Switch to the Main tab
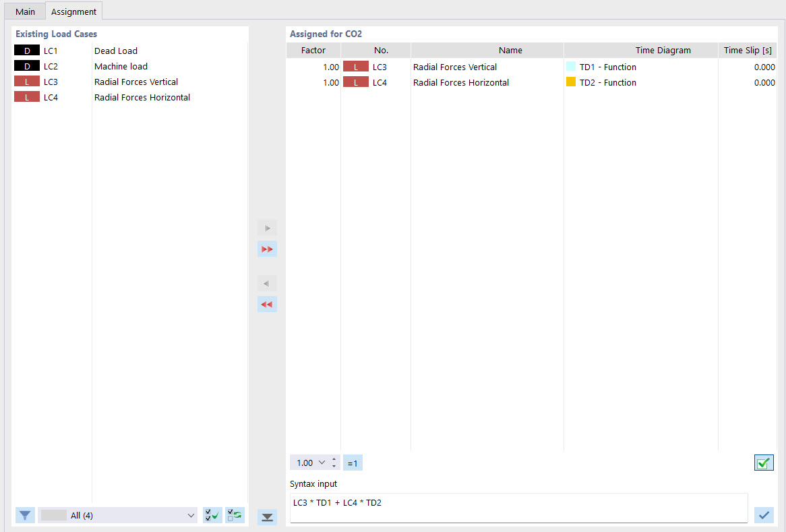This screenshot has width=786, height=532. coord(24,11)
